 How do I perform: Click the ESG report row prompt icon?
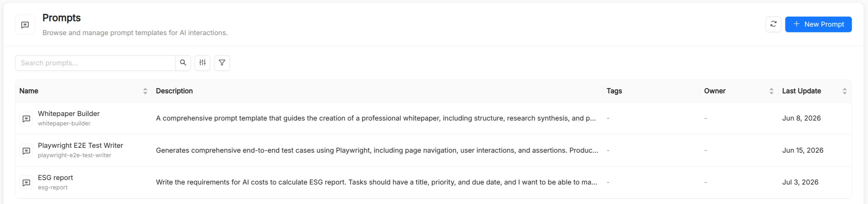(26, 183)
